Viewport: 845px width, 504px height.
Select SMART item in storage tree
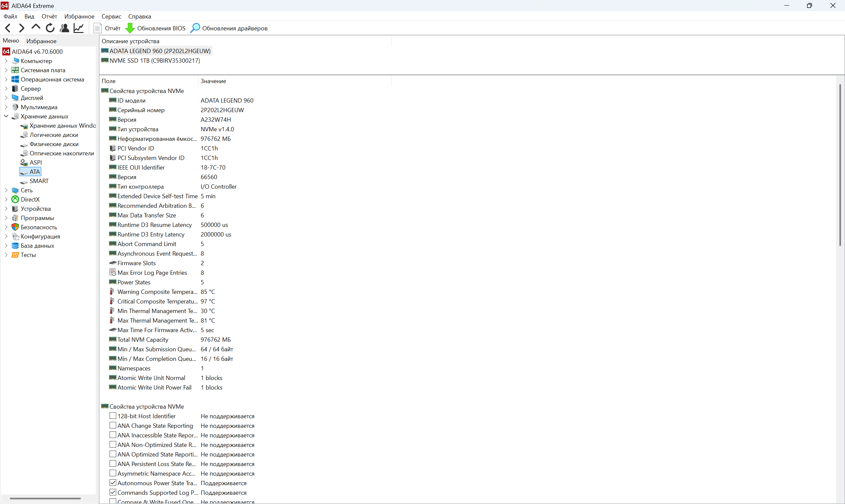click(39, 181)
